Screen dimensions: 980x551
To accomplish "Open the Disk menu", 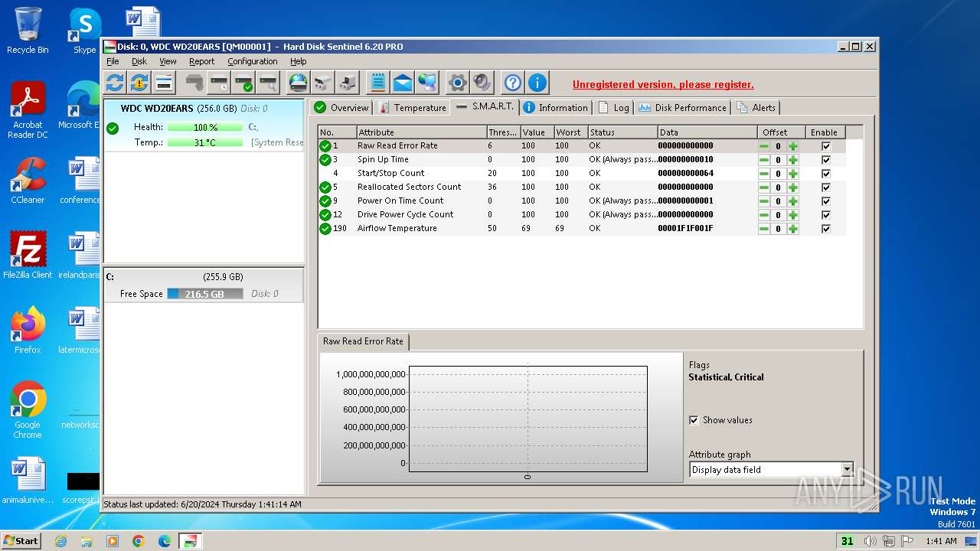I will click(x=139, y=61).
